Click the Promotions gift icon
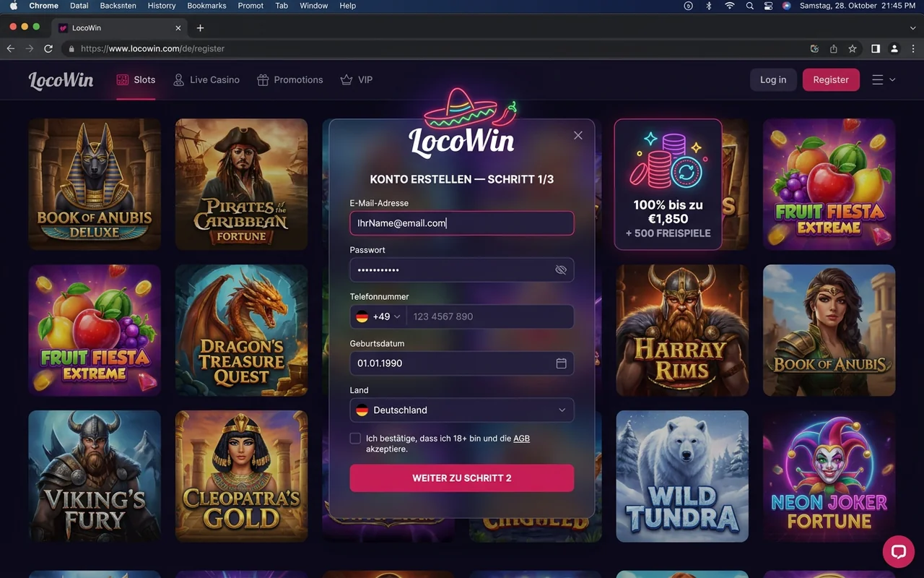Viewport: 924px width, 578px height. coord(263,79)
